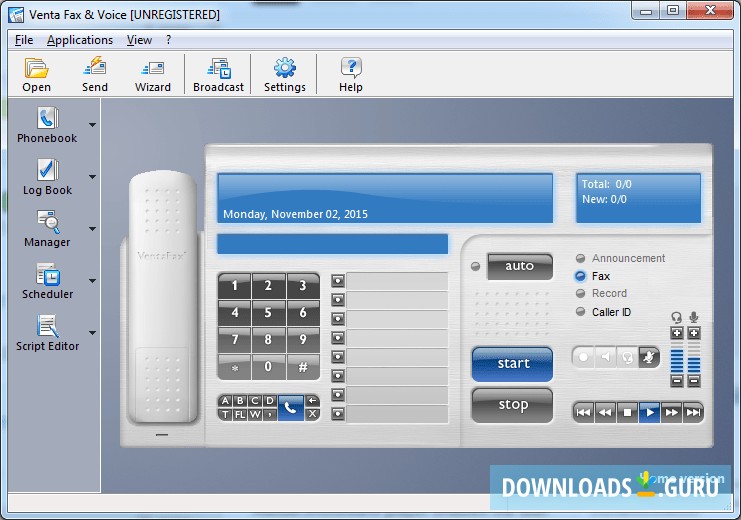Click the W key on the keypad
The width and height of the screenshot is (741, 520).
pyautogui.click(x=255, y=415)
